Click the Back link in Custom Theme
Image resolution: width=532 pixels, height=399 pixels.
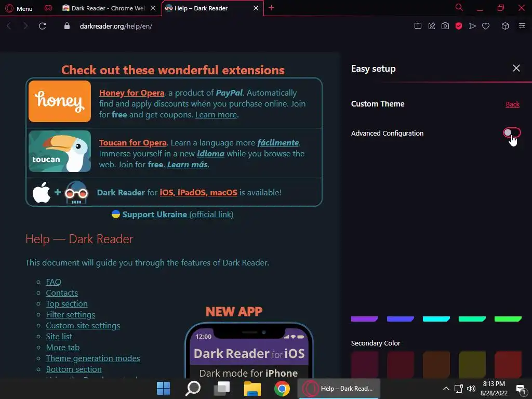(512, 104)
